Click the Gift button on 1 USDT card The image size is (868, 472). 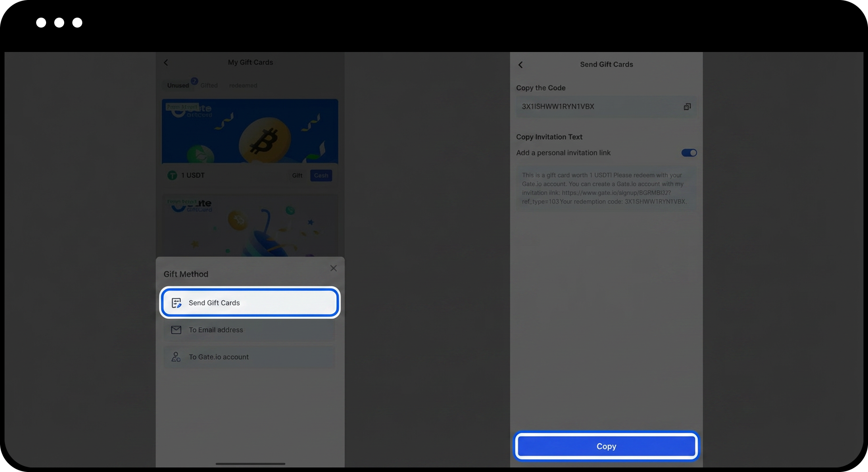(x=297, y=175)
